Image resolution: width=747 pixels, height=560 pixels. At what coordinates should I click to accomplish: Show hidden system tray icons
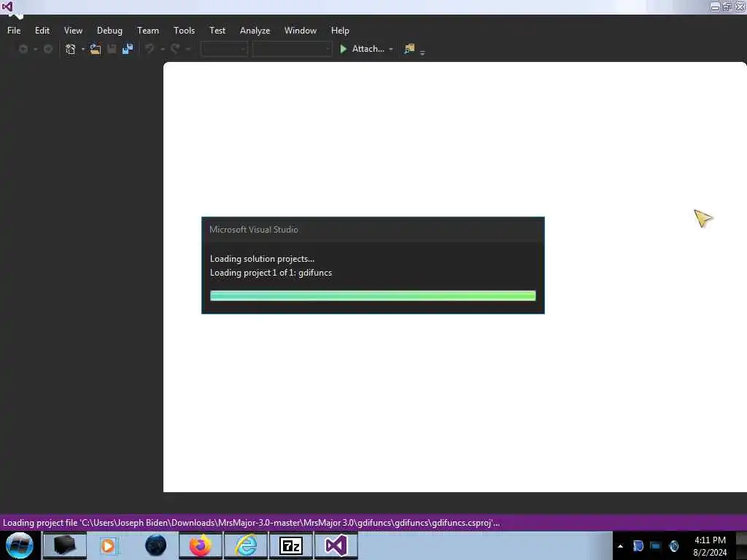tap(620, 546)
